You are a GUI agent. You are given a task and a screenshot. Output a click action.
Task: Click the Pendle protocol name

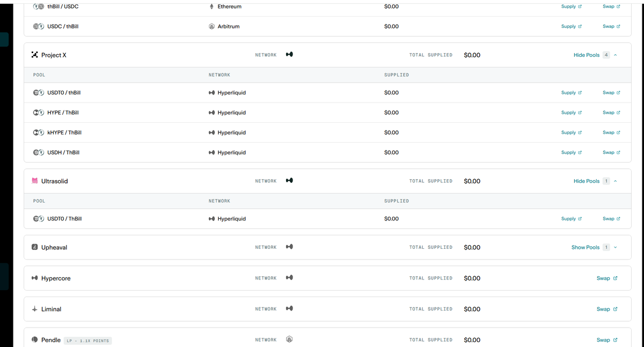point(51,340)
